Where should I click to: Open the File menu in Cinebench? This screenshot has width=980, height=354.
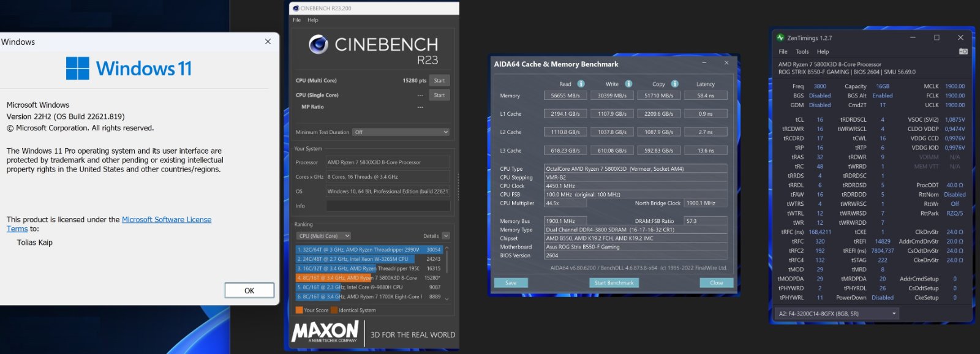click(x=296, y=20)
